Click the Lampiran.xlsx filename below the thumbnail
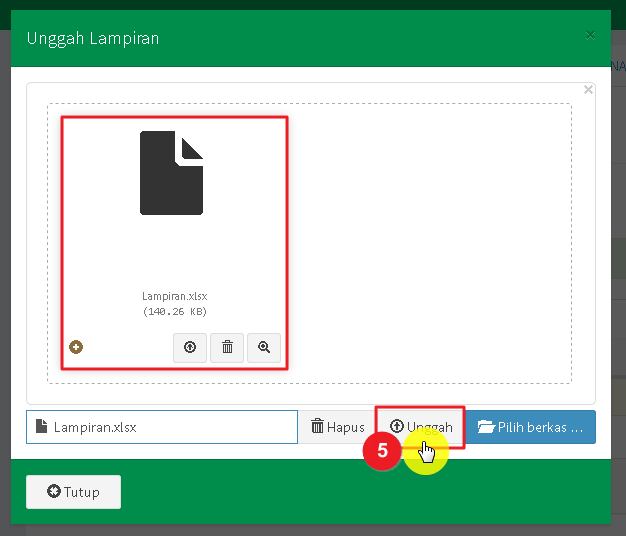Screen dimensions: 626x536 [x=174, y=297]
